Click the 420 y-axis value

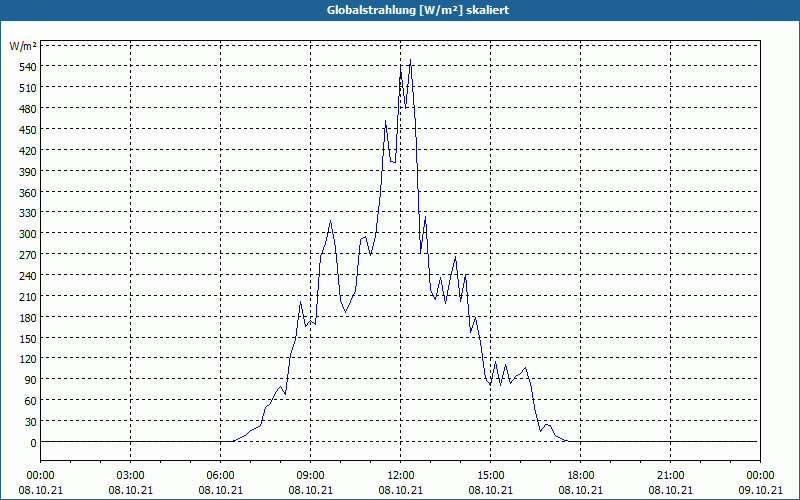(x=27, y=151)
